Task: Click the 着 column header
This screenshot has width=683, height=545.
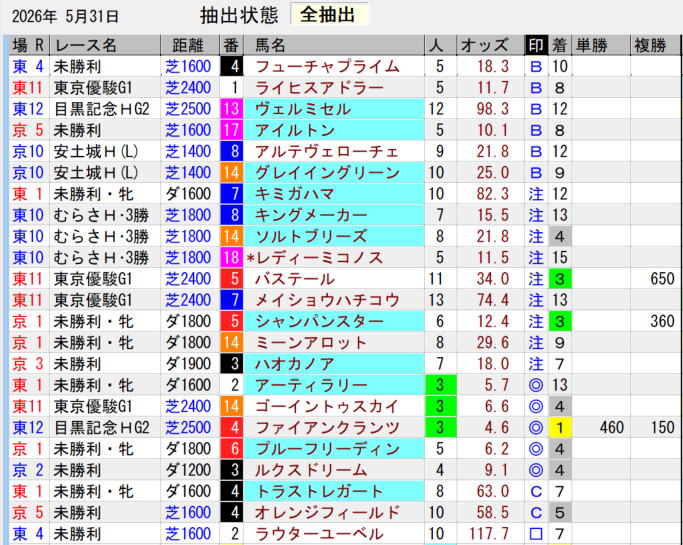Action: pyautogui.click(x=560, y=45)
